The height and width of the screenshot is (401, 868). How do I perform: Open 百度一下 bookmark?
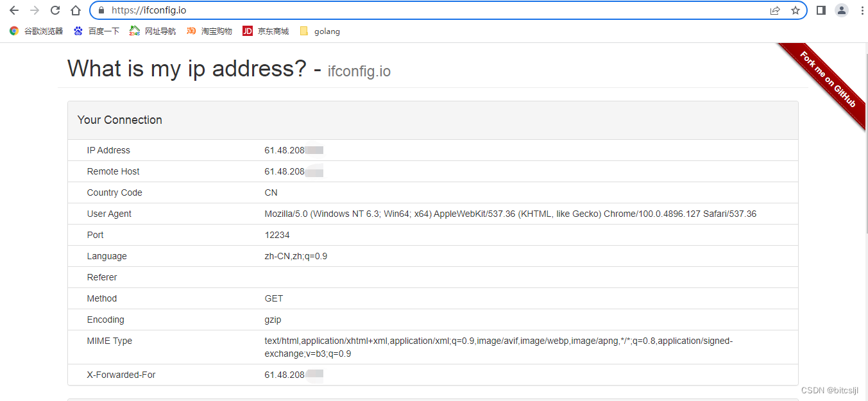97,31
